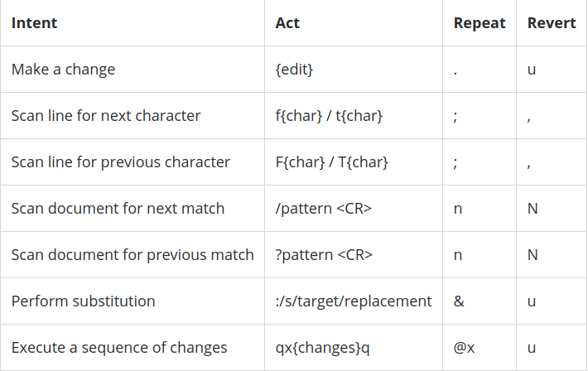Click the @x repeat cell
This screenshot has width=588, height=371.
pyautogui.click(x=464, y=348)
